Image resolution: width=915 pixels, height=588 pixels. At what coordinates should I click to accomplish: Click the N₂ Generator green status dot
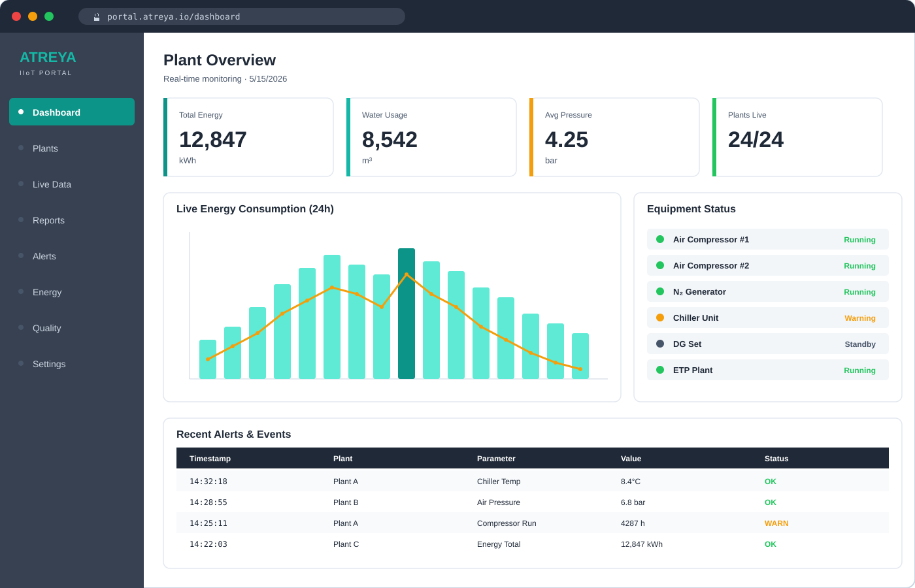[x=660, y=291]
